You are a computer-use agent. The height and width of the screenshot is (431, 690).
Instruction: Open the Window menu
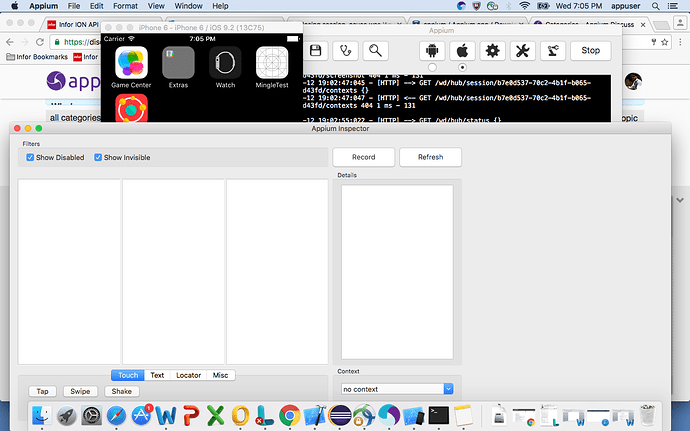(x=188, y=6)
